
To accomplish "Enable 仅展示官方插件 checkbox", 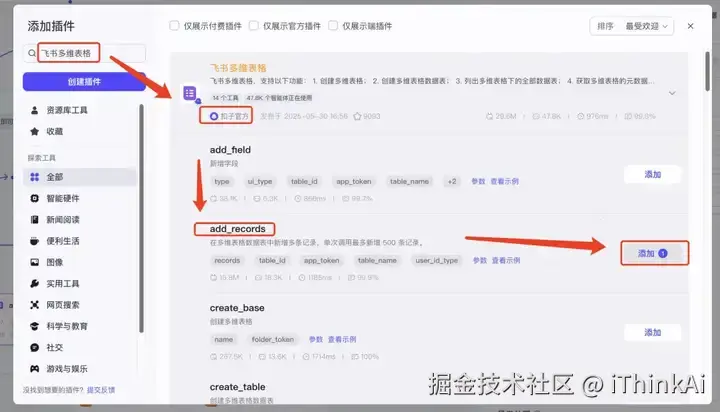I will click(x=253, y=26).
